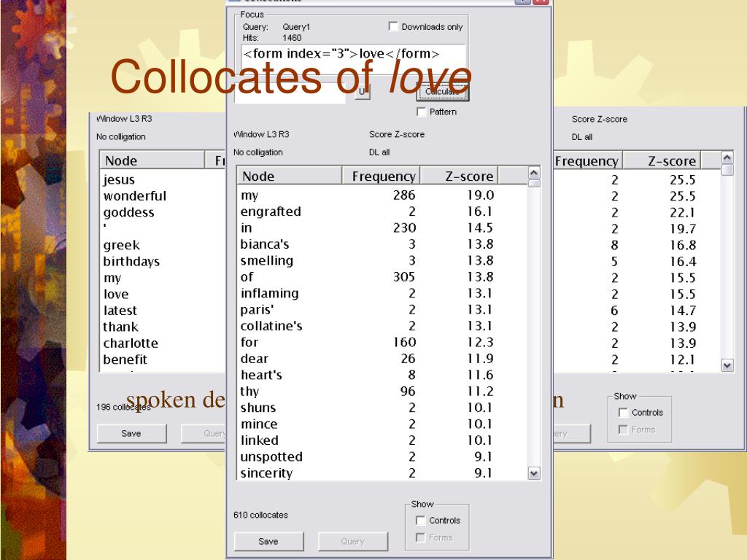
Task: Select the 'paris'' collocate row
Action: [x=382, y=309]
